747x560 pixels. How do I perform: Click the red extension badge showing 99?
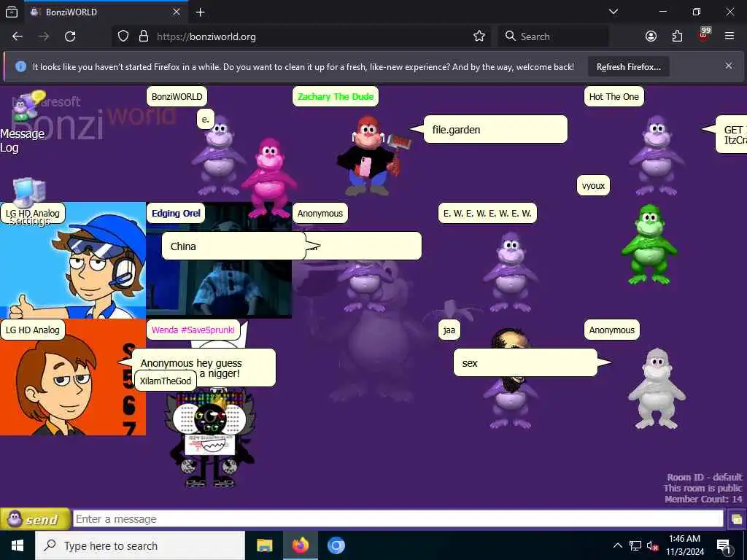(704, 35)
